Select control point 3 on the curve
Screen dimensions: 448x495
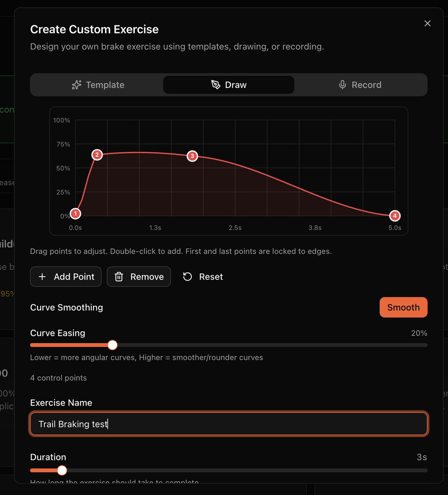pyautogui.click(x=192, y=156)
